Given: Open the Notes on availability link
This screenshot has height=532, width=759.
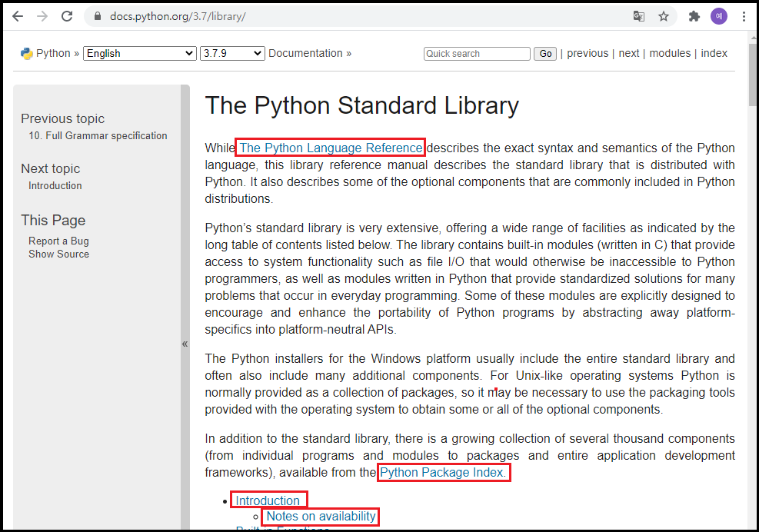Looking at the screenshot, I should (x=321, y=517).
